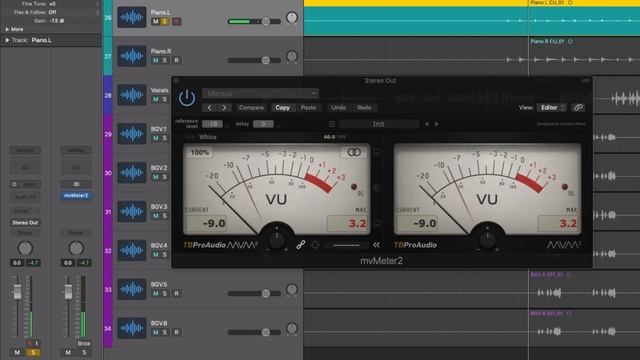Screen dimensions: 640x360
Task: Mute the Piano.L track
Action: [x=156, y=22]
